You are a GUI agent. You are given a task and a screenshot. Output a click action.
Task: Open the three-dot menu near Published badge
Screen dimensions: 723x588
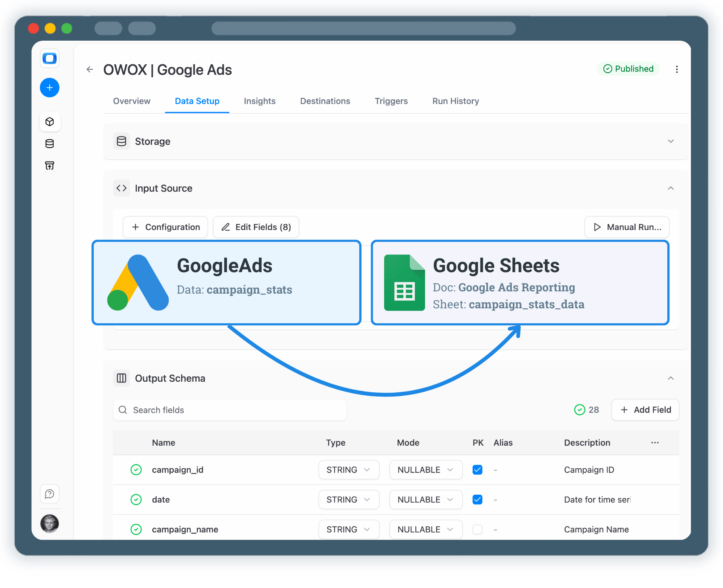(677, 69)
